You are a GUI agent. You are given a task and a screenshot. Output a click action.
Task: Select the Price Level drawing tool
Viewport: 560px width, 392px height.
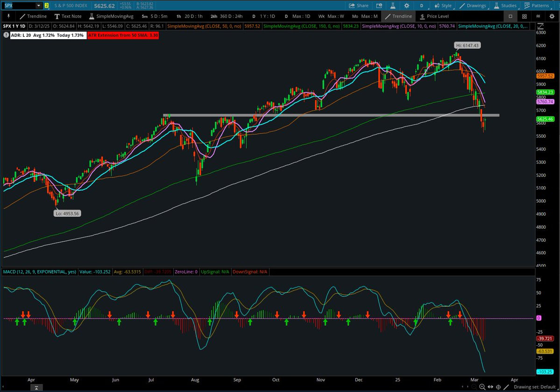(x=434, y=16)
